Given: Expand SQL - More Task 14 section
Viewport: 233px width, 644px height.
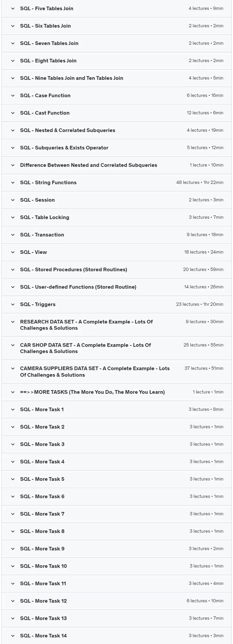Looking at the screenshot, I should [x=116, y=636].
